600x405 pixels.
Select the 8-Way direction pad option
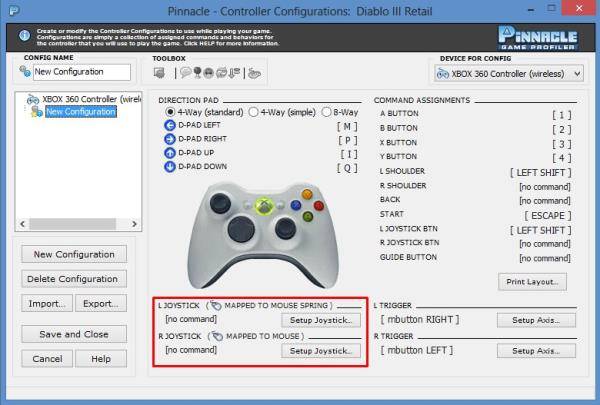point(326,112)
